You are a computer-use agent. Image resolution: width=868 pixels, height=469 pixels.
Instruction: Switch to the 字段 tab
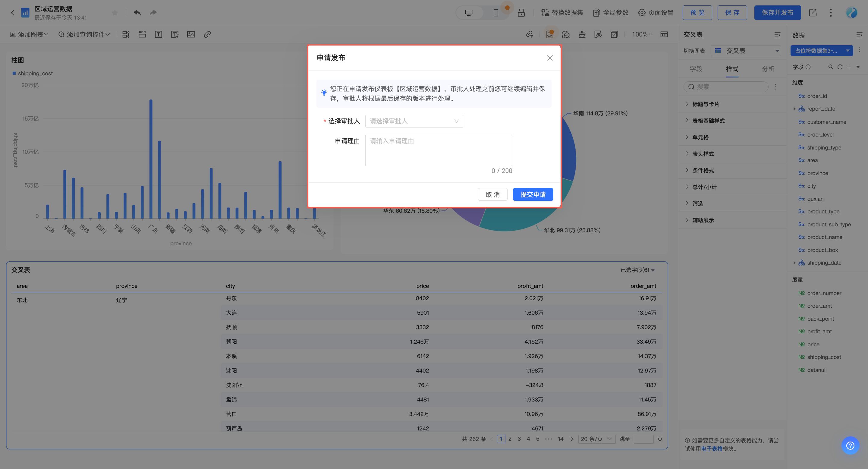pos(696,69)
